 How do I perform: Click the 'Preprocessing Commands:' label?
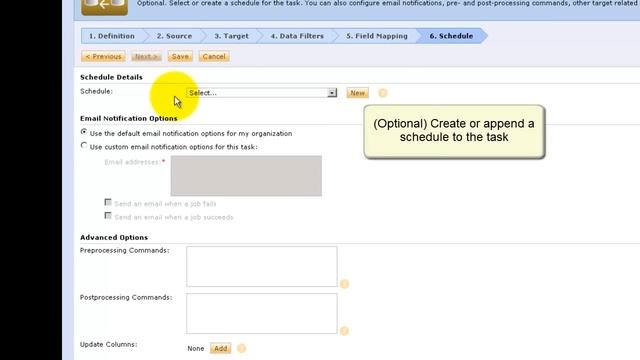point(124,250)
